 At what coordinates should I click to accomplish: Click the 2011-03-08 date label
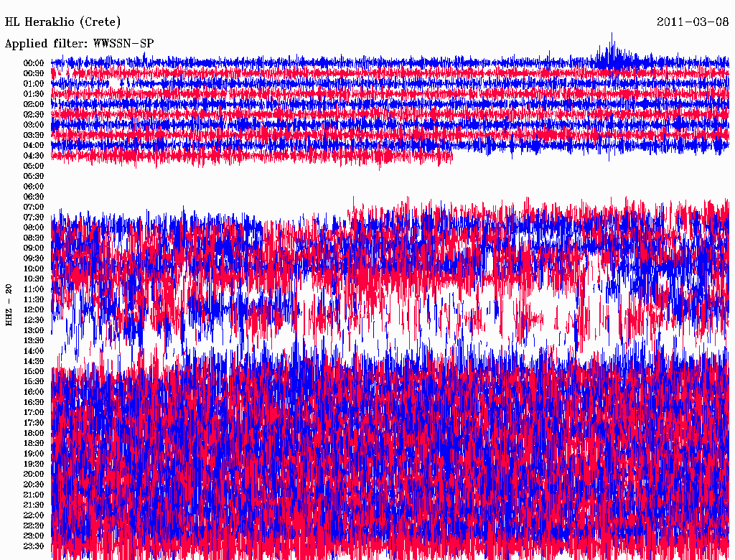pyautogui.click(x=693, y=22)
